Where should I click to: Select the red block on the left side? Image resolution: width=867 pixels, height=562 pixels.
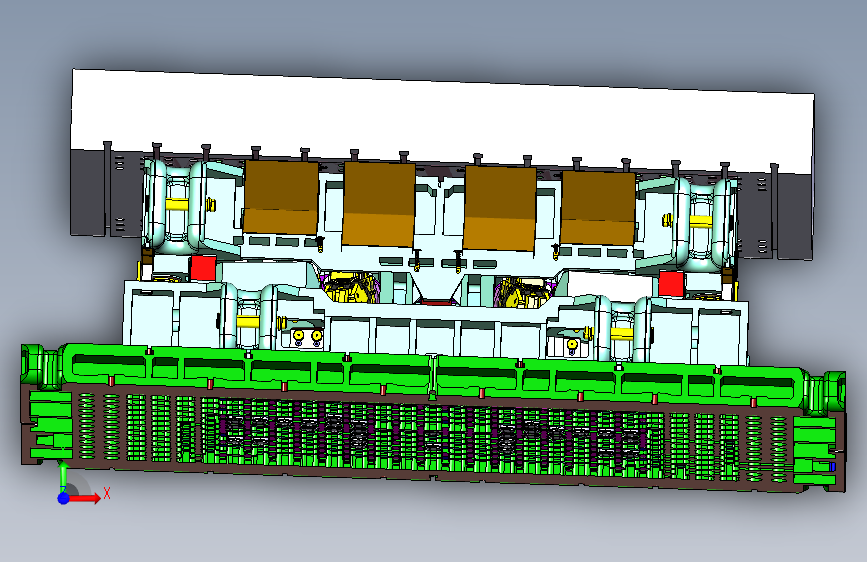coord(203,268)
